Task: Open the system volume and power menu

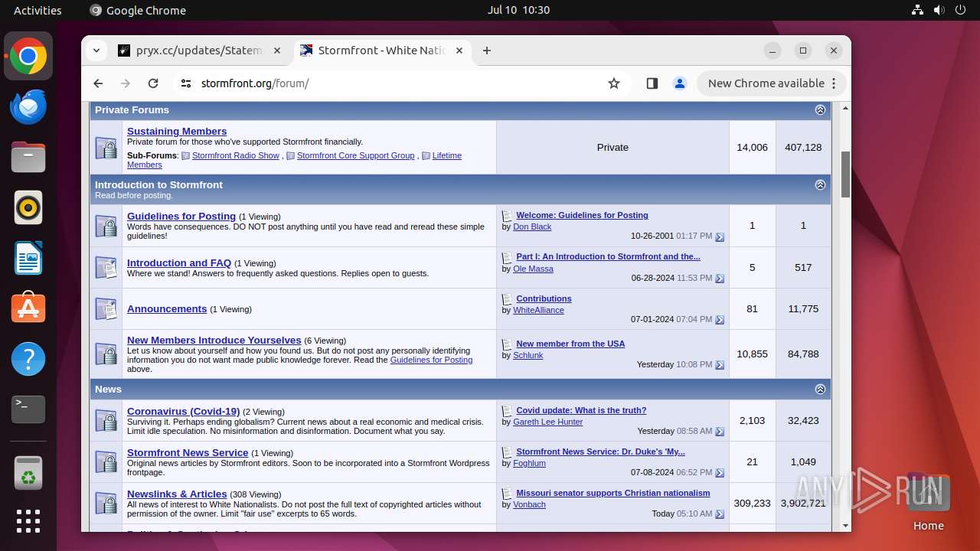Action: [x=939, y=10]
